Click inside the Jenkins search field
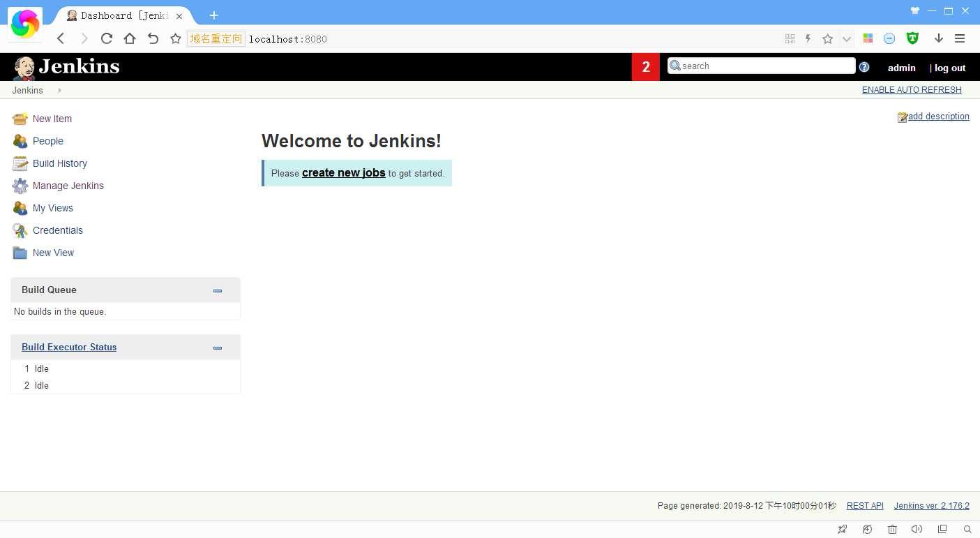980x538 pixels. (762, 66)
